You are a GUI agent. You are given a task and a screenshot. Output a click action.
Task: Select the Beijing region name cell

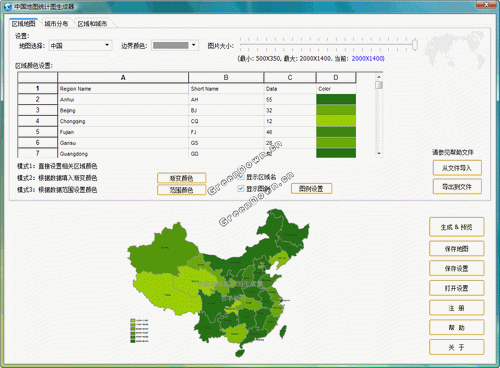tap(123, 110)
